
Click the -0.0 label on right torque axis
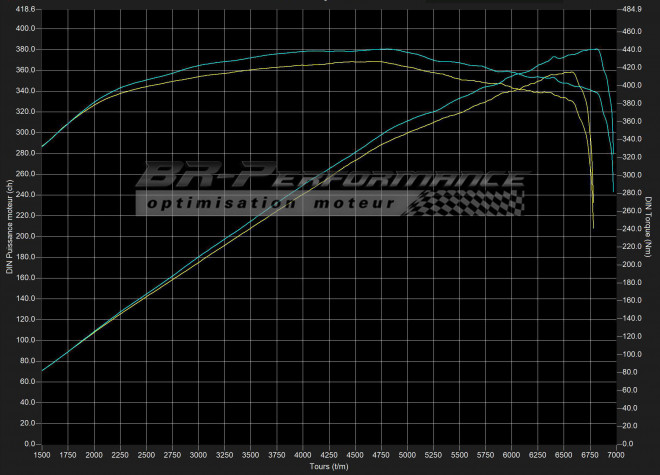coord(631,443)
